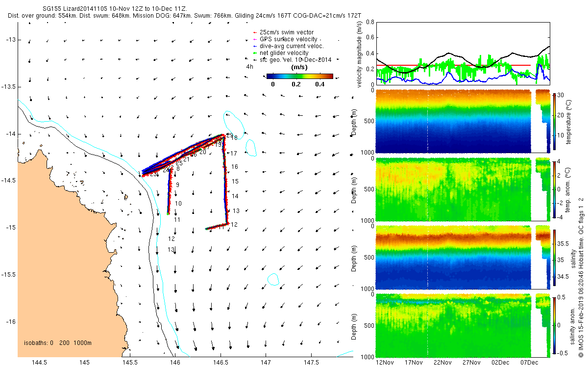This screenshot has height=368, width=588.
Task: Click the 'temperature (°C)' colorbar label
Action: 568,121
